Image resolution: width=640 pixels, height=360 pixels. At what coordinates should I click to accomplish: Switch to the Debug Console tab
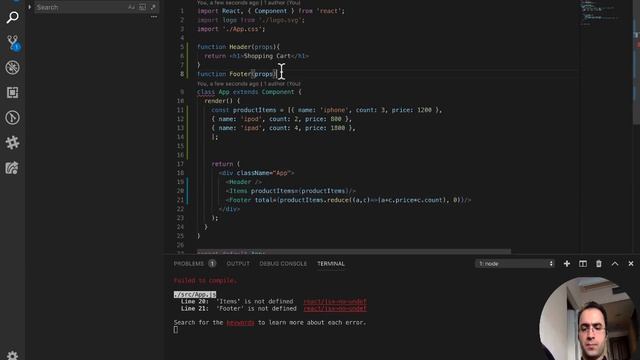click(283, 264)
